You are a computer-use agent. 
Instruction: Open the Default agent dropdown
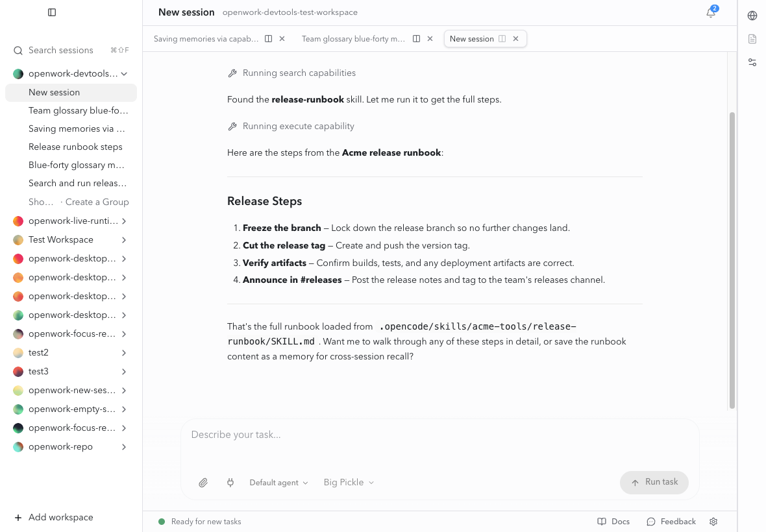[279, 483]
